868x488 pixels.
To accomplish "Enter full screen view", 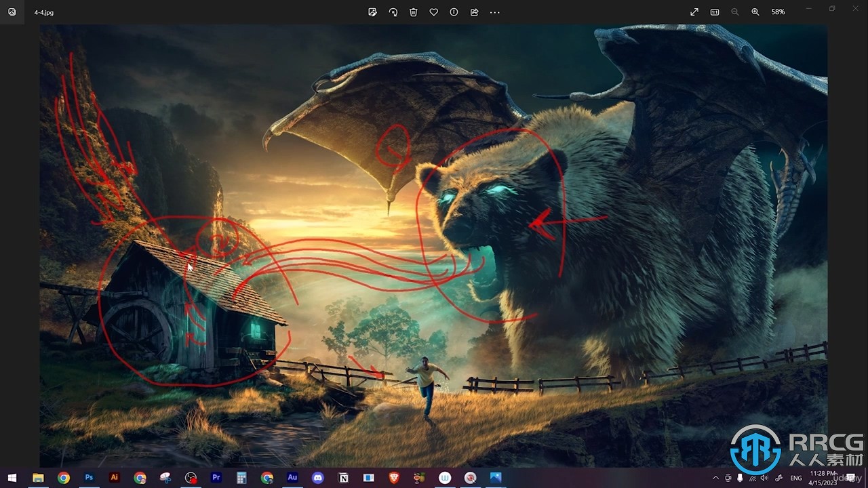I will (694, 12).
